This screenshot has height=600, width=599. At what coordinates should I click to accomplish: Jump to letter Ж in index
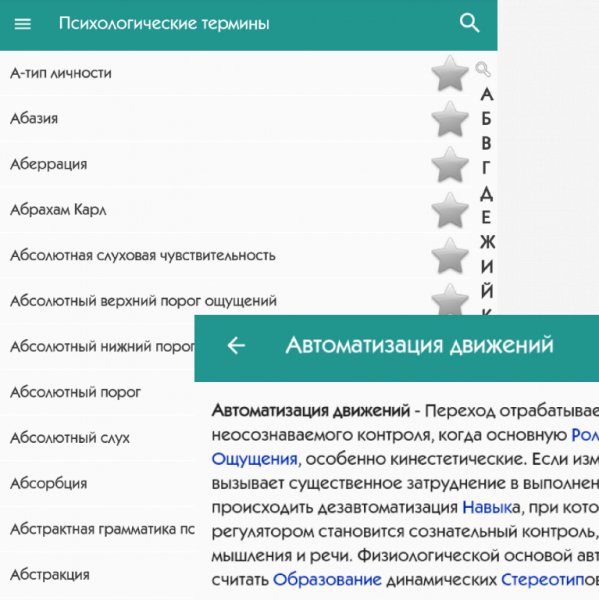point(487,242)
